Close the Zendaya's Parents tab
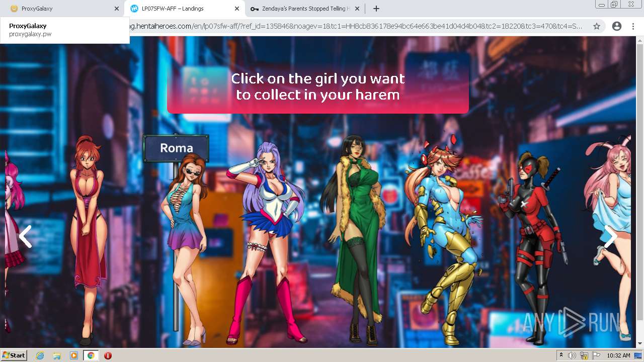 [357, 9]
